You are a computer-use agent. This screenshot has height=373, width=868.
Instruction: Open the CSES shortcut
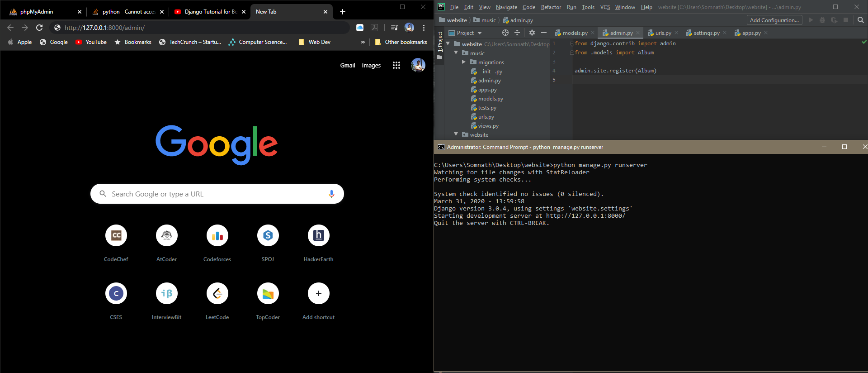(x=116, y=293)
